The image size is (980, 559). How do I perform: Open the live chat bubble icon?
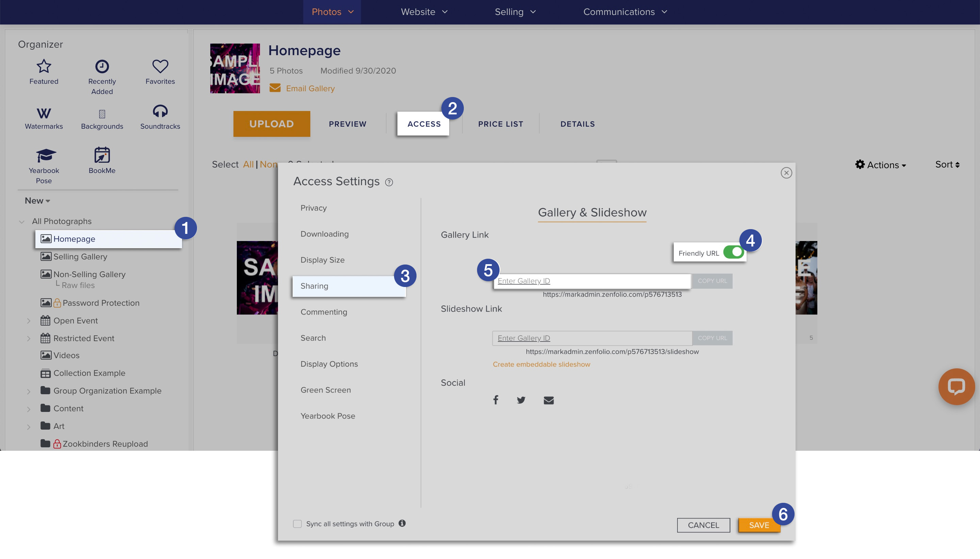956,387
